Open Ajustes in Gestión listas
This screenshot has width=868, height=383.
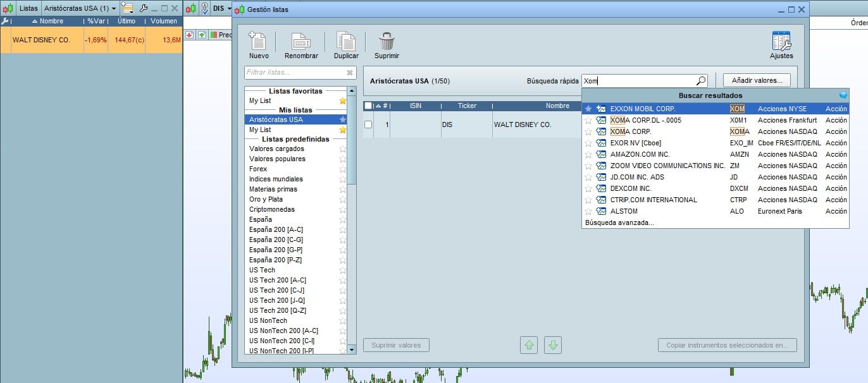(x=781, y=41)
